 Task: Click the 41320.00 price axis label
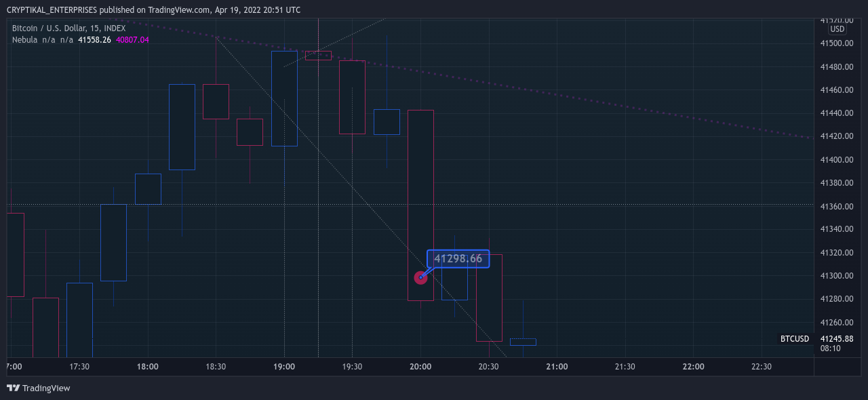tap(836, 253)
